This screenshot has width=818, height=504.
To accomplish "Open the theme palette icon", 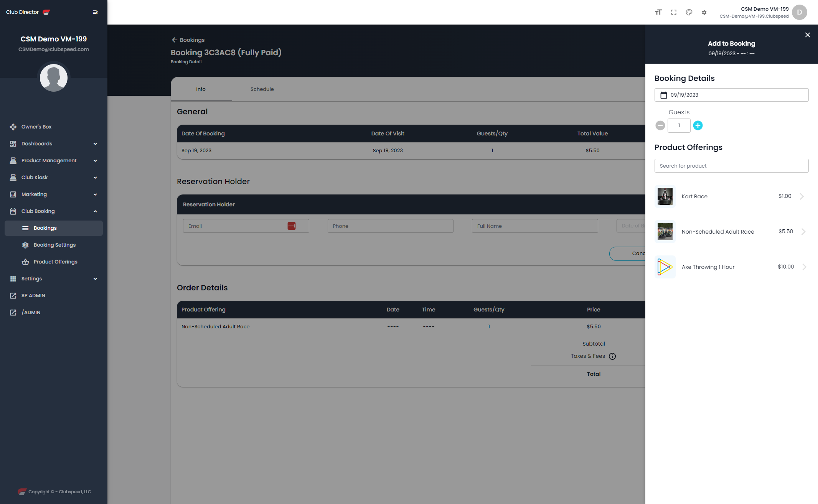I will tap(689, 12).
